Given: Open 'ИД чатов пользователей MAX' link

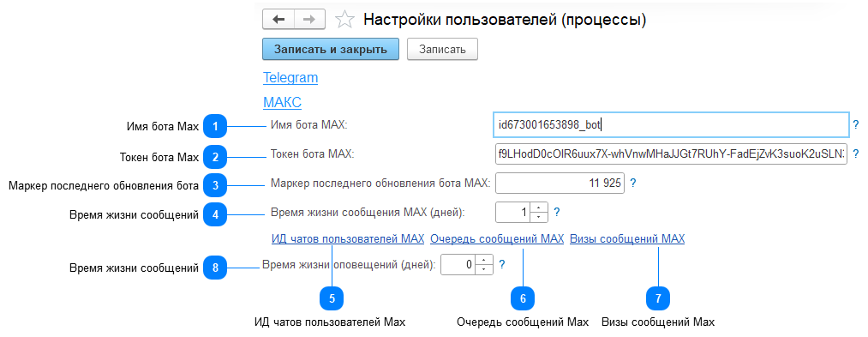Looking at the screenshot, I should [348, 239].
